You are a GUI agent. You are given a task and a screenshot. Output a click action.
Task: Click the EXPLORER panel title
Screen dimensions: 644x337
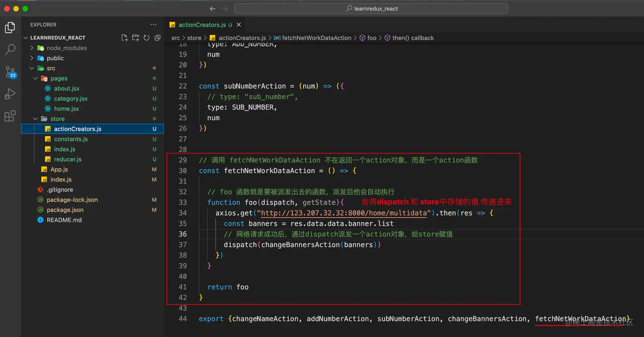coord(43,25)
